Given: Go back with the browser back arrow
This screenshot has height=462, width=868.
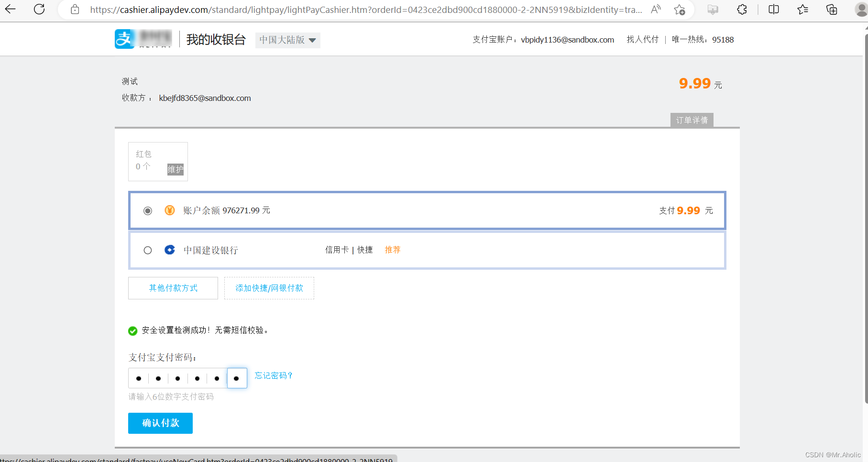Looking at the screenshot, I should [10, 9].
